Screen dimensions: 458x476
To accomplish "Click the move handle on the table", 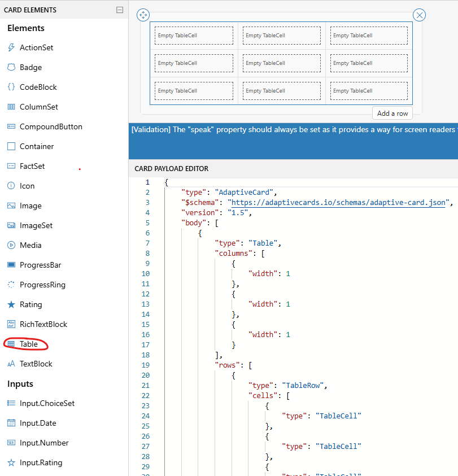I will click(143, 15).
